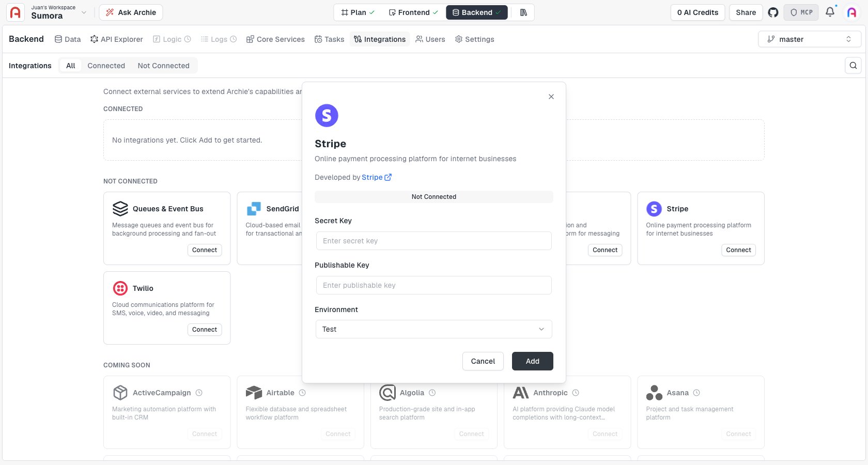Viewport: 868px width, 465px height.
Task: Click the Archie logo at top left
Action: click(x=16, y=12)
